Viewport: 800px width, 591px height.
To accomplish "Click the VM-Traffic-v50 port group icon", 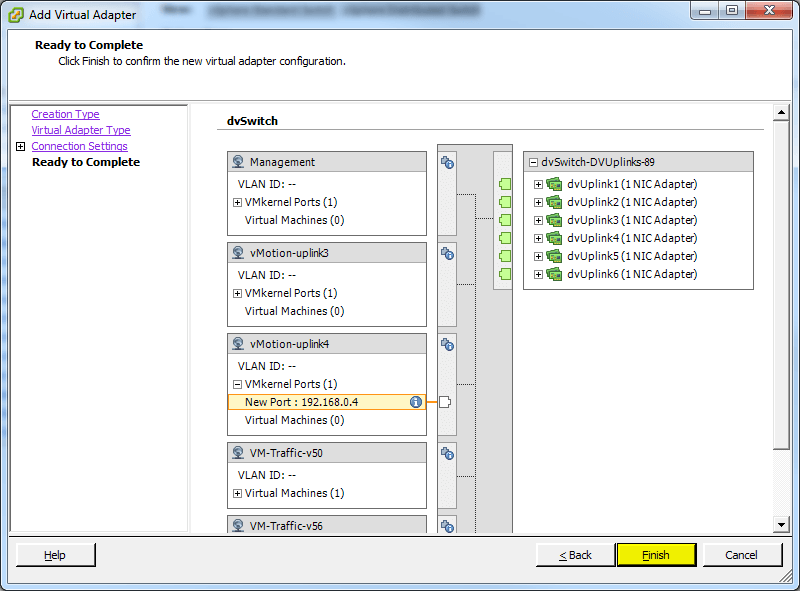I will 238,453.
